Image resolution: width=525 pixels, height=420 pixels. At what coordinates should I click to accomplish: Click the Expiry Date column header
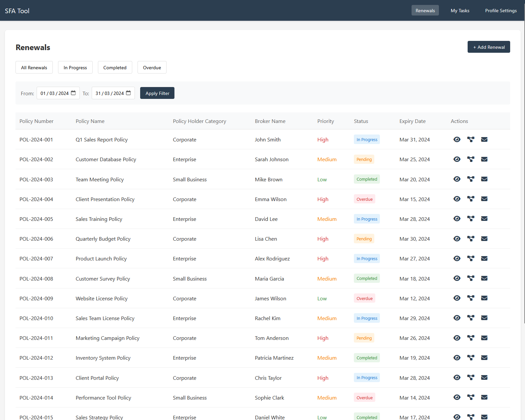(x=412, y=121)
